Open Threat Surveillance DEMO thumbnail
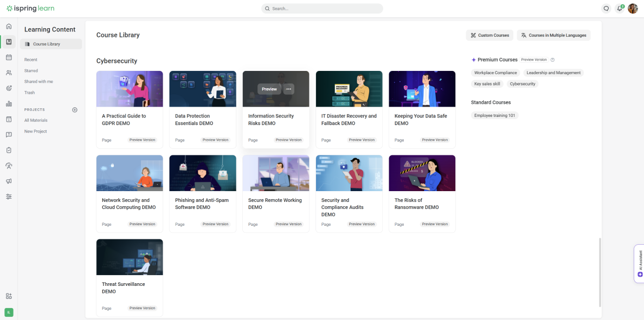 tap(130, 257)
